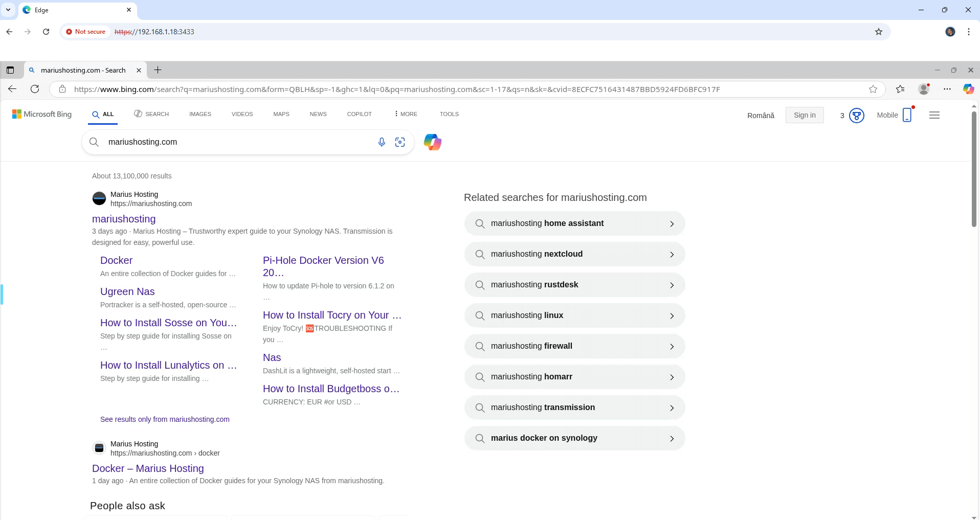Viewport: 980px width, 520px height.
Task: Open the Docker sitelink
Action: [116, 260]
